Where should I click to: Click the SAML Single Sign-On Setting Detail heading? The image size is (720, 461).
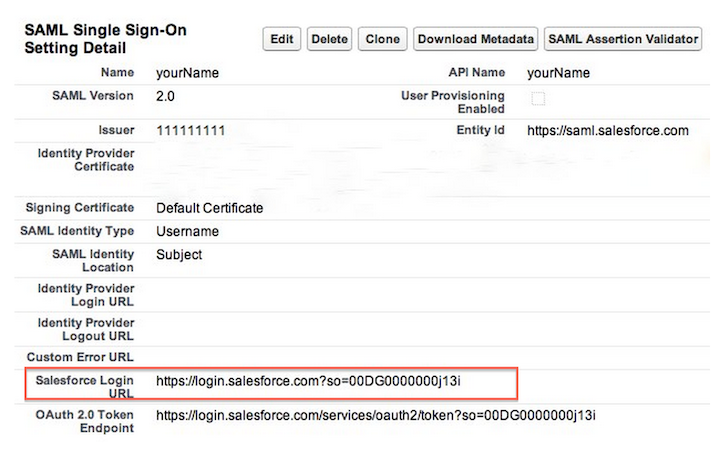[x=104, y=39]
